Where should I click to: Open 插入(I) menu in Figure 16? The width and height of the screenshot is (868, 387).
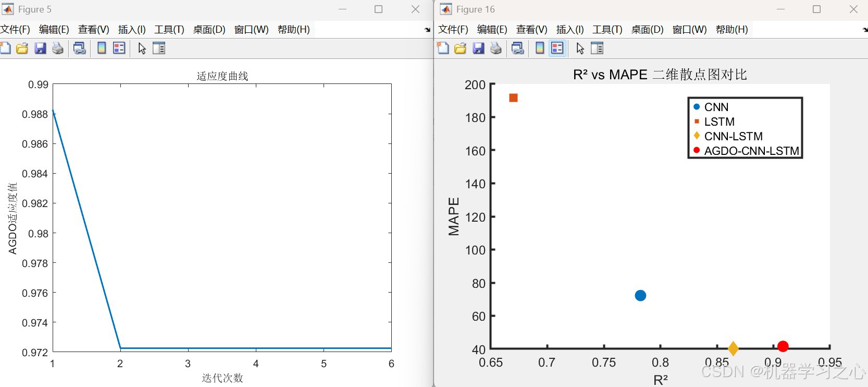coord(570,30)
